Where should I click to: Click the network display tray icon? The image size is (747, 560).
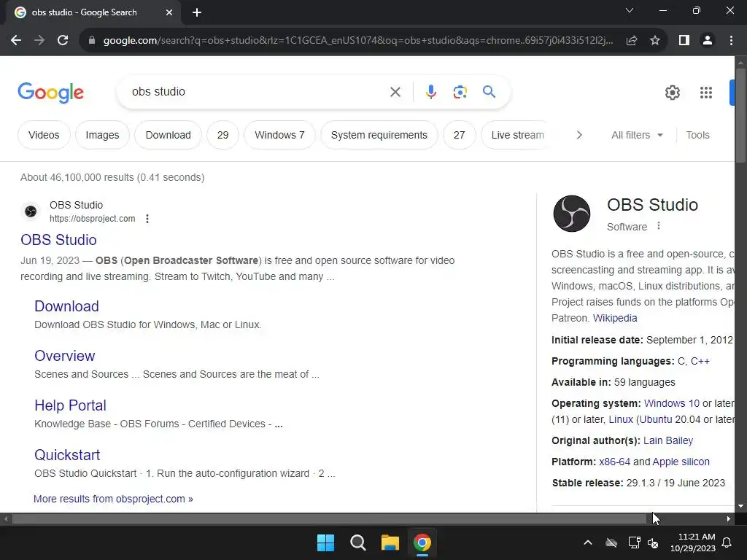634,542
